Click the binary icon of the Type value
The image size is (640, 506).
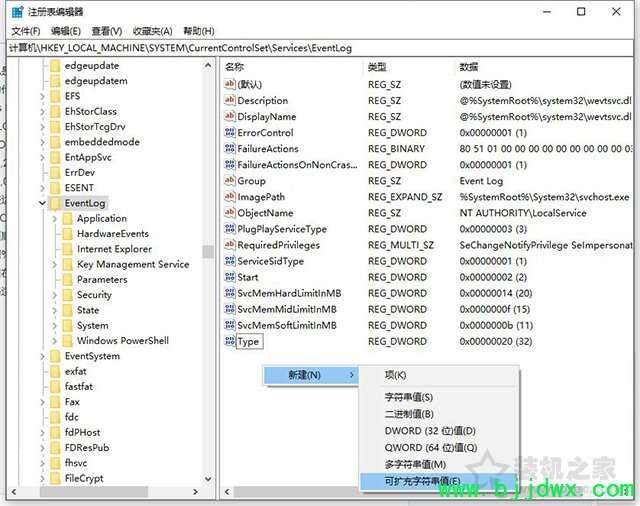[230, 341]
